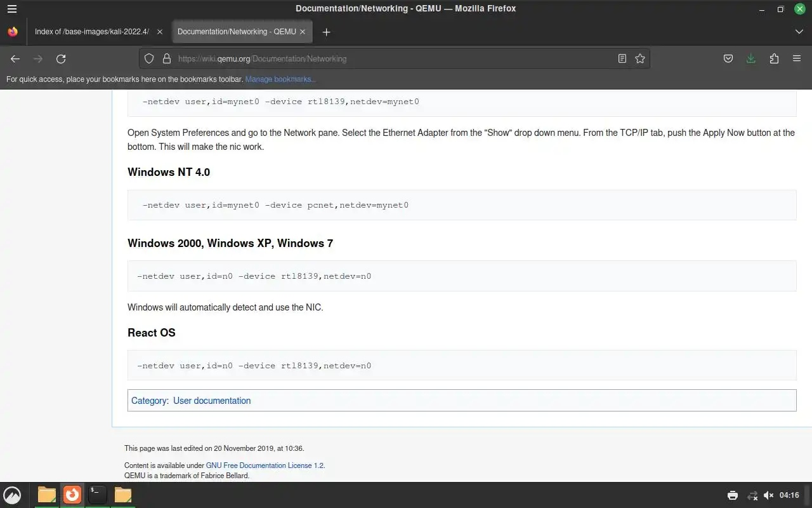Show the downloads panel
The image size is (812, 508).
click(x=751, y=58)
